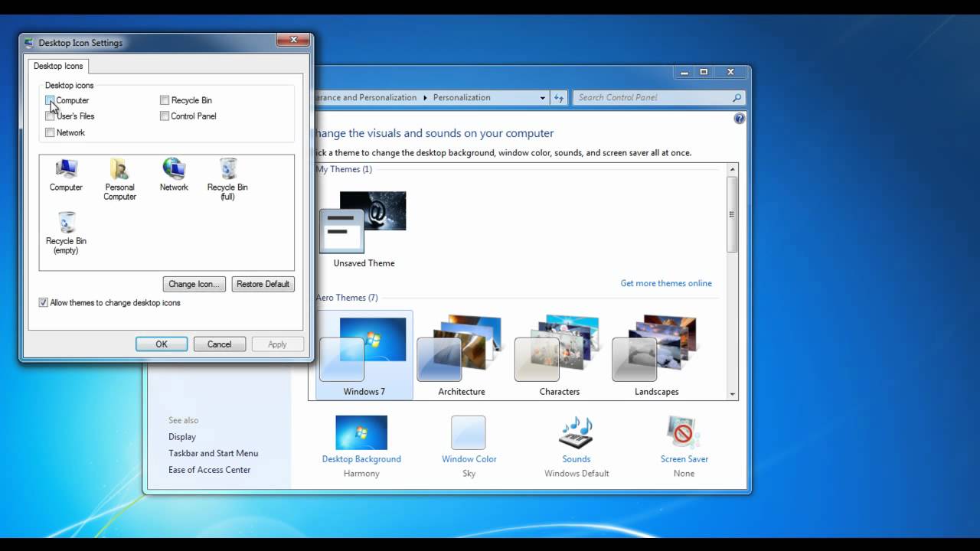This screenshot has width=980, height=551.
Task: Open Sounds settings via the musical notes icon
Action: pyautogui.click(x=576, y=432)
